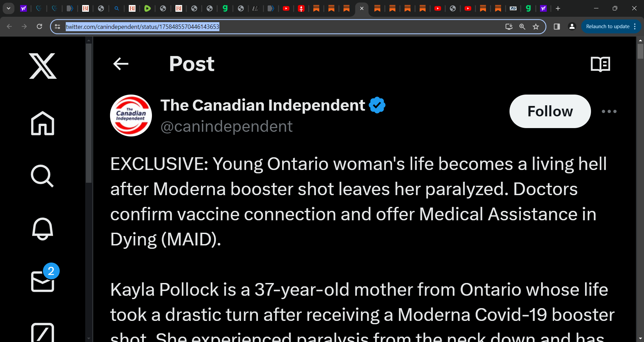
Task: Open Chrome menu next to Relaunch to update
Action: point(635,26)
